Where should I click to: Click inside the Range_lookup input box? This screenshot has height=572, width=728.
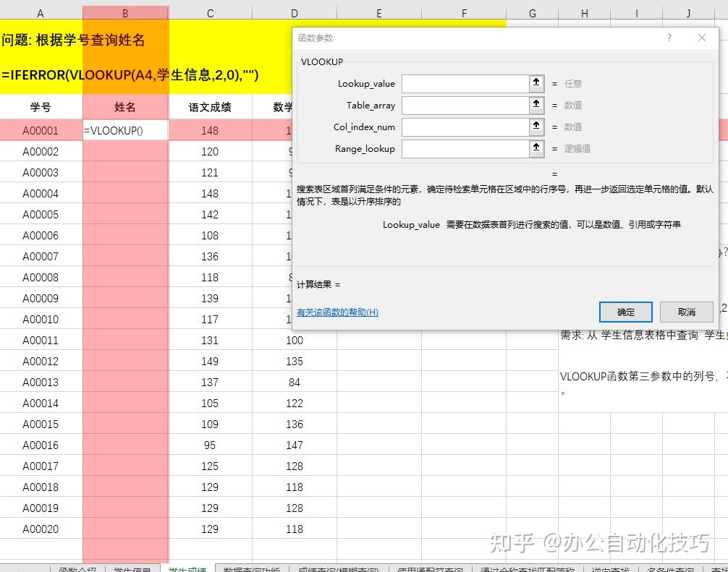[x=463, y=148]
